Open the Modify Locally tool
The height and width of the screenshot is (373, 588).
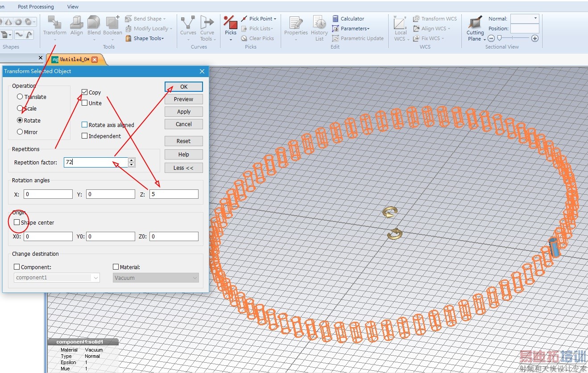pos(148,29)
